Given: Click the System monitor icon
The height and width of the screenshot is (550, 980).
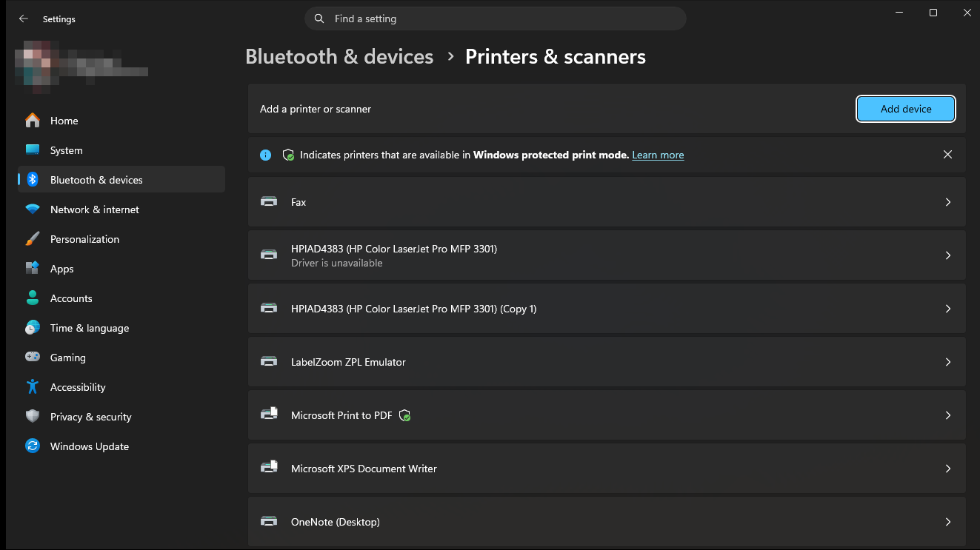Looking at the screenshot, I should coord(33,150).
